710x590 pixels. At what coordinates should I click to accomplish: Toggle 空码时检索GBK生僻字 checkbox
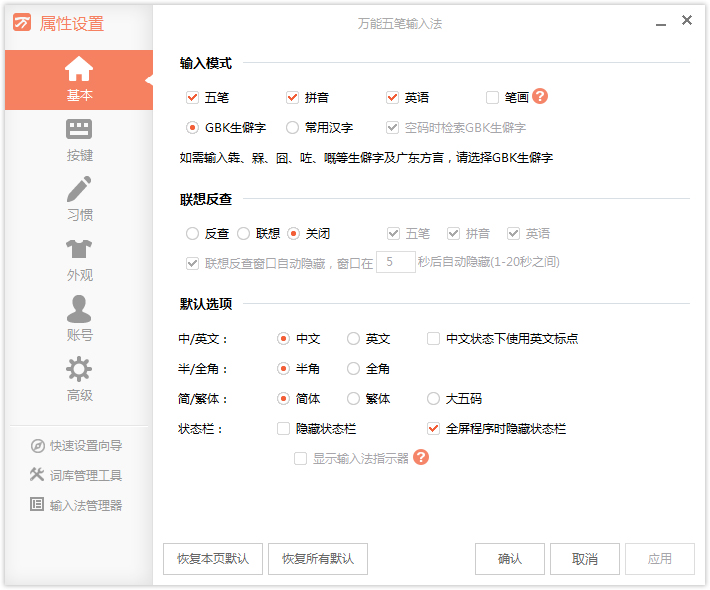392,128
